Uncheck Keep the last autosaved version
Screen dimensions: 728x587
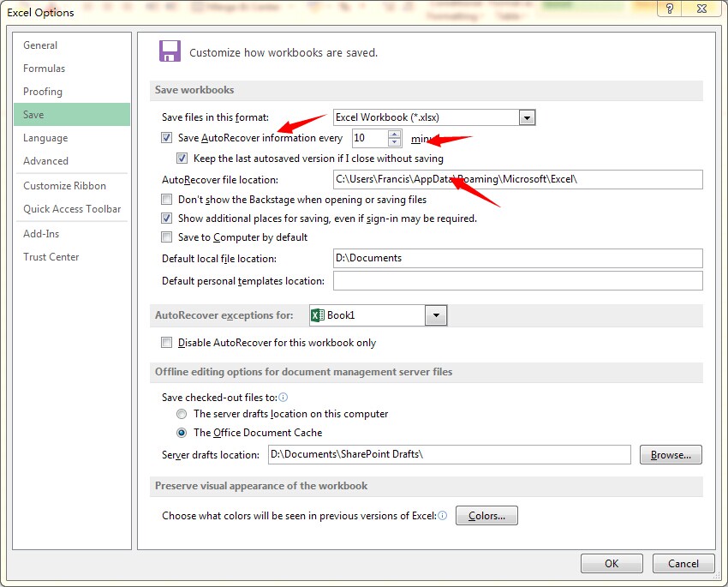click(182, 159)
